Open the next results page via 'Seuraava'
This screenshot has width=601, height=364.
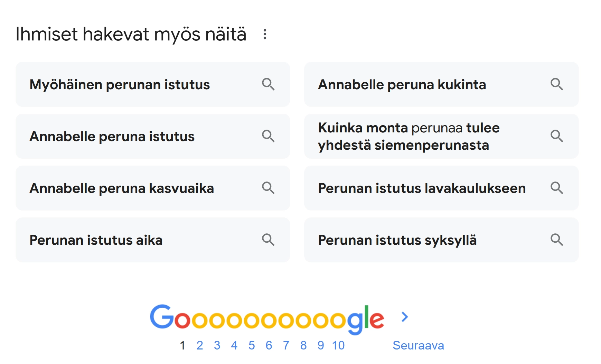[418, 345]
